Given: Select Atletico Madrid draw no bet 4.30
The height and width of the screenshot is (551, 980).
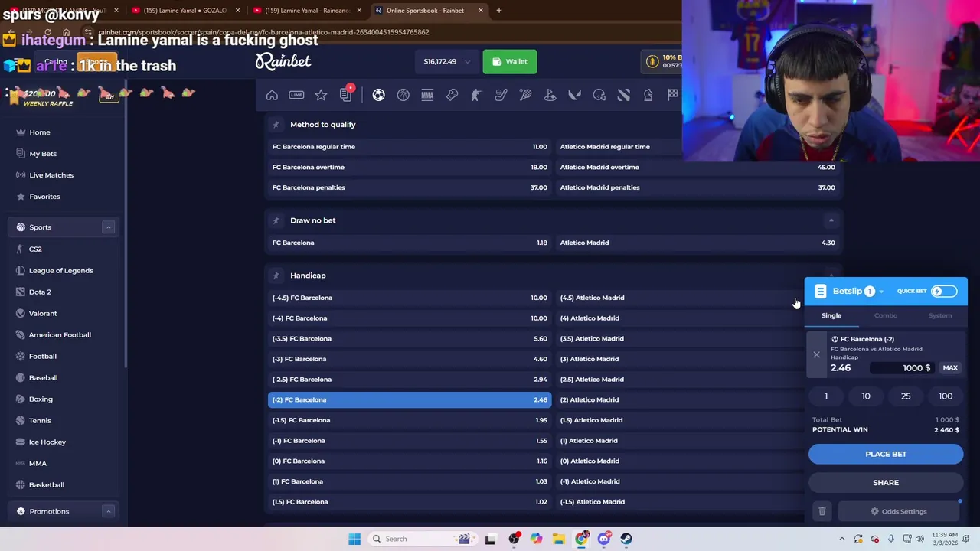Looking at the screenshot, I should click(x=697, y=243).
